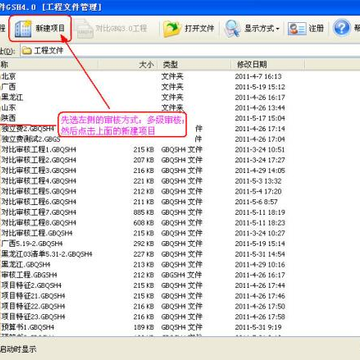Select file 项目特征23.GBQSH4
The height and width of the screenshot is (360, 360).
tap(33, 316)
